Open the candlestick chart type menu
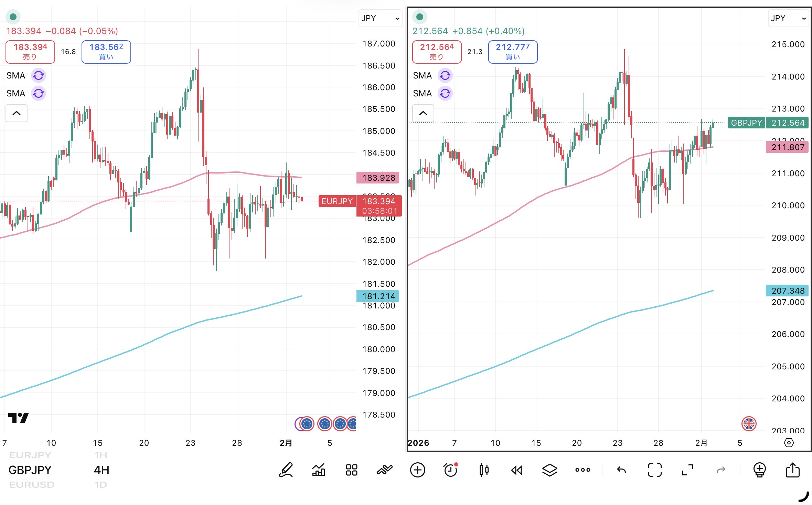Viewport: 812px width, 505px height. (x=484, y=470)
